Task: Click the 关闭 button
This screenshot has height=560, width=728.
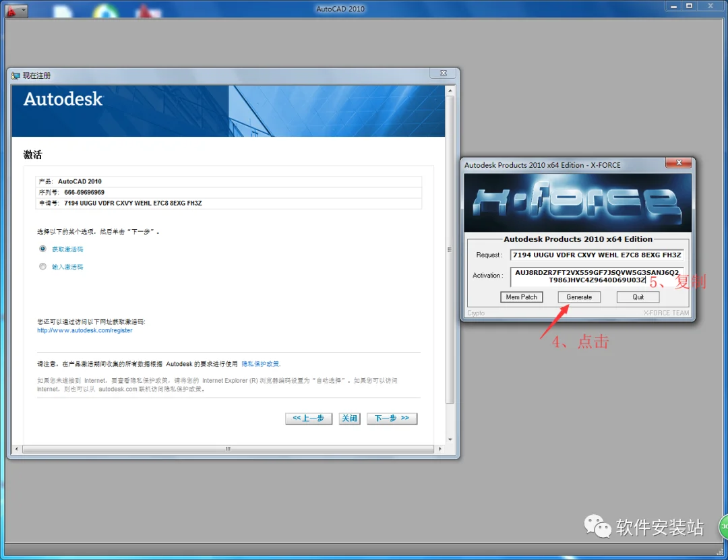Action: [x=350, y=418]
